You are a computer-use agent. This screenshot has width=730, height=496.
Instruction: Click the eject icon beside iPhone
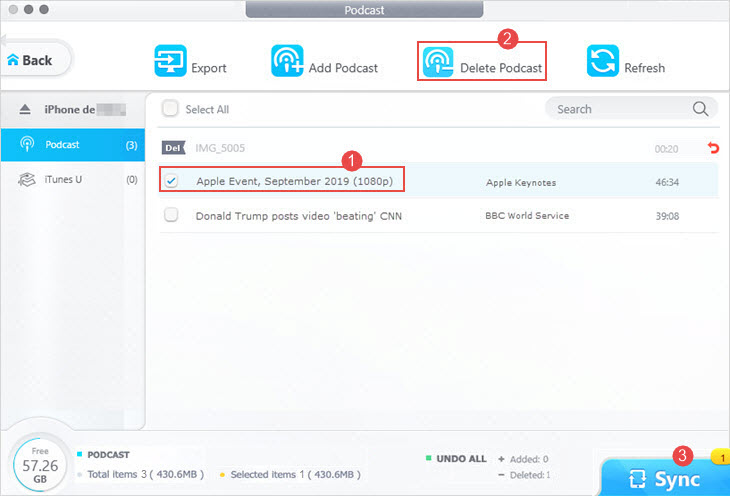[25, 110]
